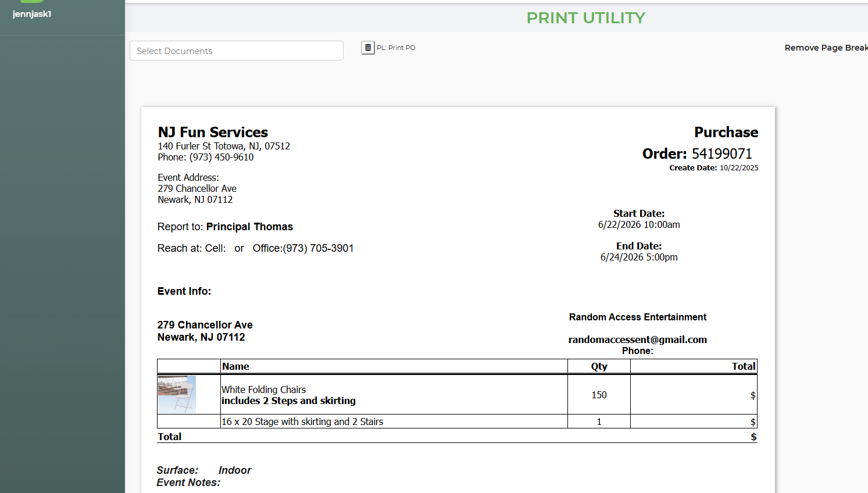Image resolution: width=868 pixels, height=493 pixels.
Task: Click the quantity cell showing 150
Action: (599, 395)
